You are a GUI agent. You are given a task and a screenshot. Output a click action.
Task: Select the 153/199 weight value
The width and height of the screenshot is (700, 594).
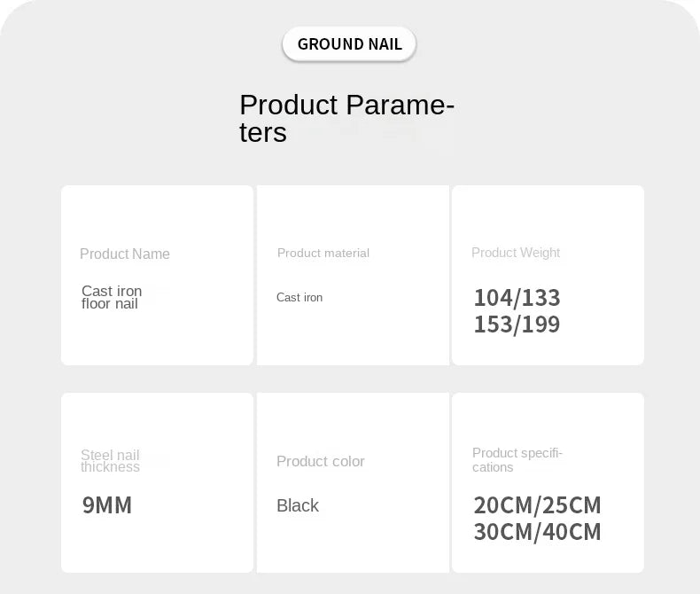517,324
